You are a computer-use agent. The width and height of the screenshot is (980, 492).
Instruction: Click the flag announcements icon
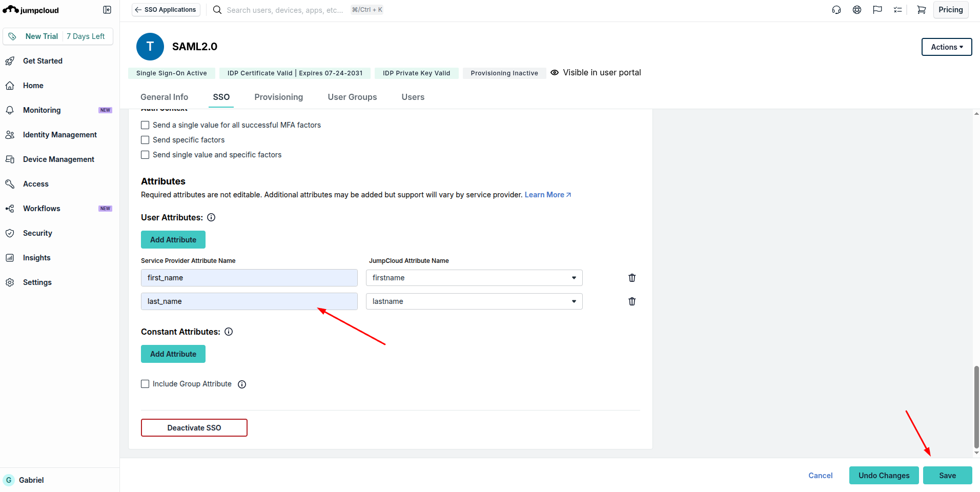coord(877,10)
